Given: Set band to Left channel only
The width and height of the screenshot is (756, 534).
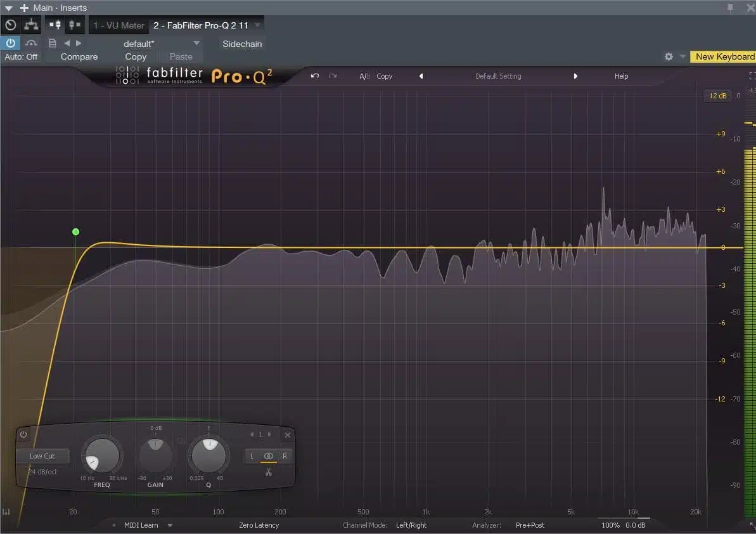Looking at the screenshot, I should pos(252,456).
